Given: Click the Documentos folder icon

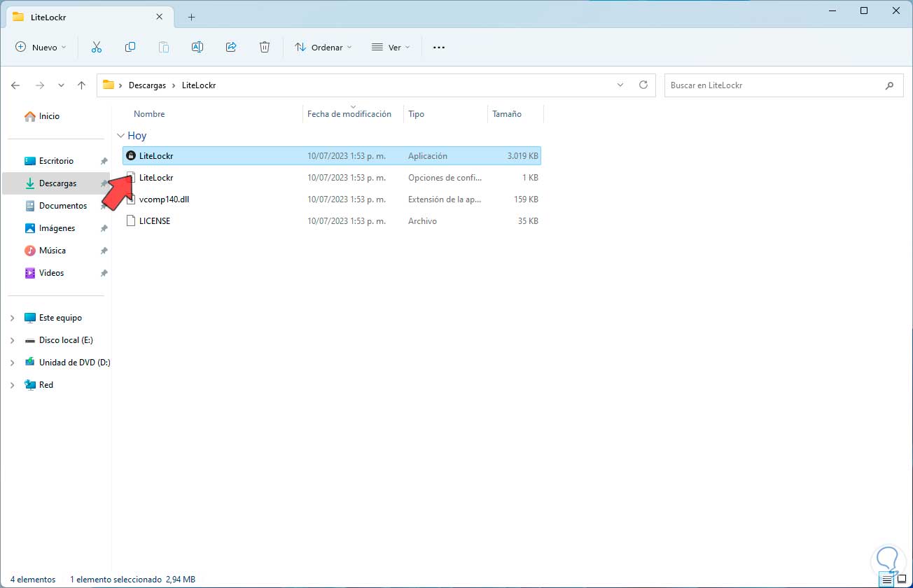Looking at the screenshot, I should pos(29,206).
